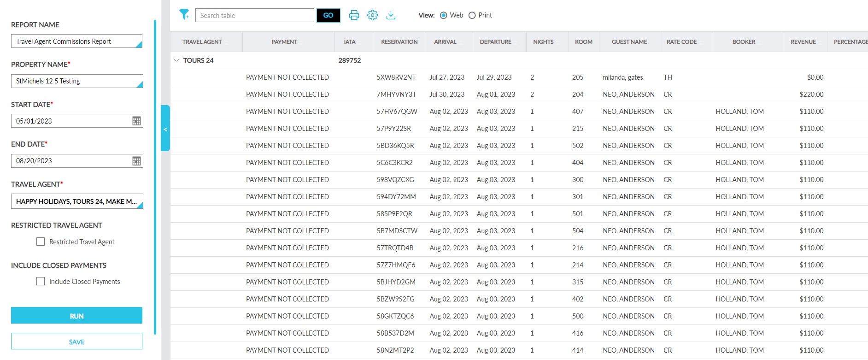Enable the Restricted Travel Agent checkbox
The image size is (868, 360).
pos(41,242)
